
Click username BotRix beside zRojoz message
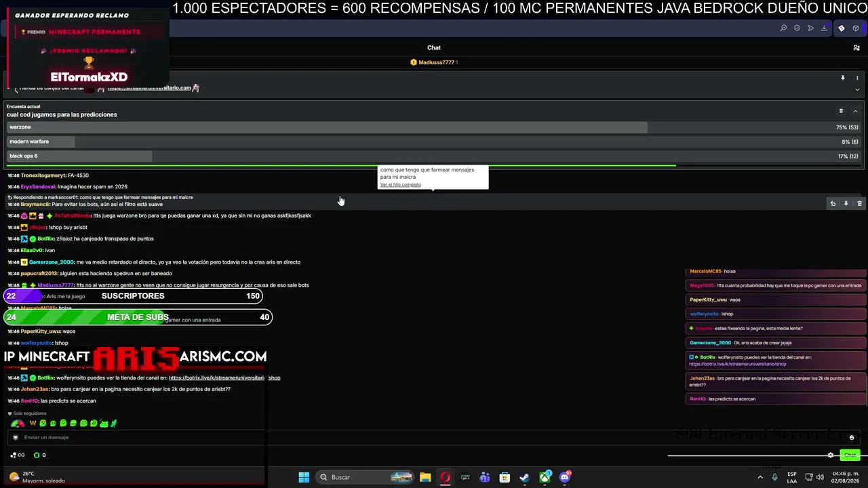pyautogui.click(x=46, y=239)
